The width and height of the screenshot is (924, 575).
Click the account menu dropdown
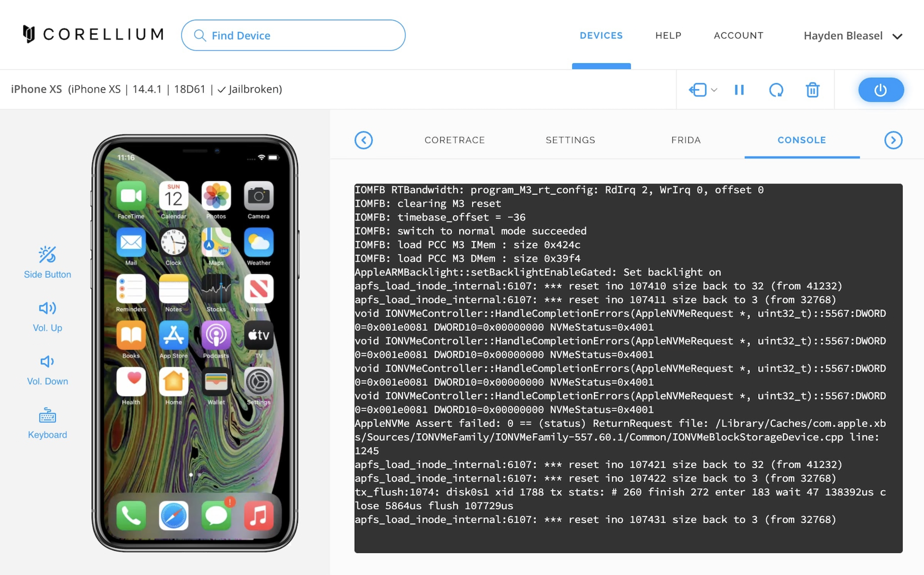[x=852, y=35]
